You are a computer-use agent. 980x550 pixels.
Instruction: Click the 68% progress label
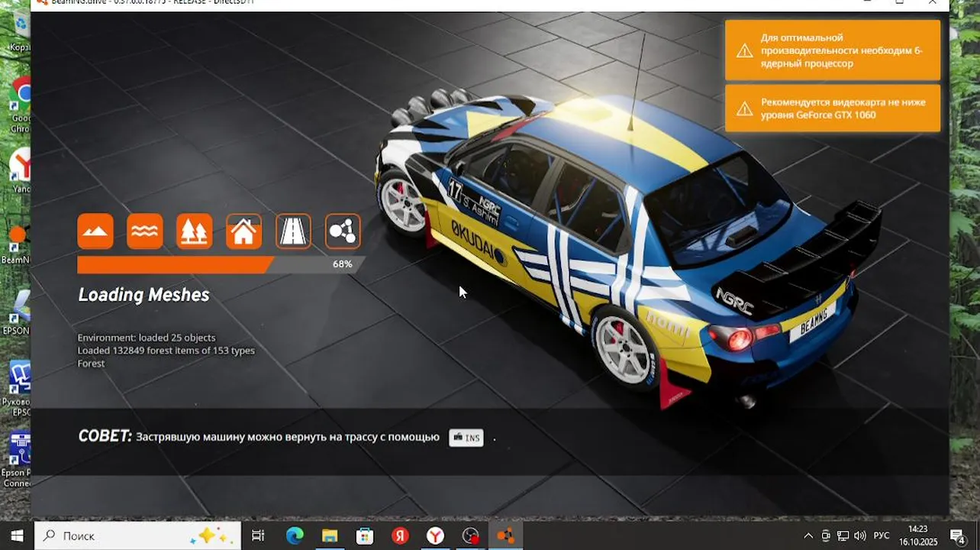click(x=342, y=264)
